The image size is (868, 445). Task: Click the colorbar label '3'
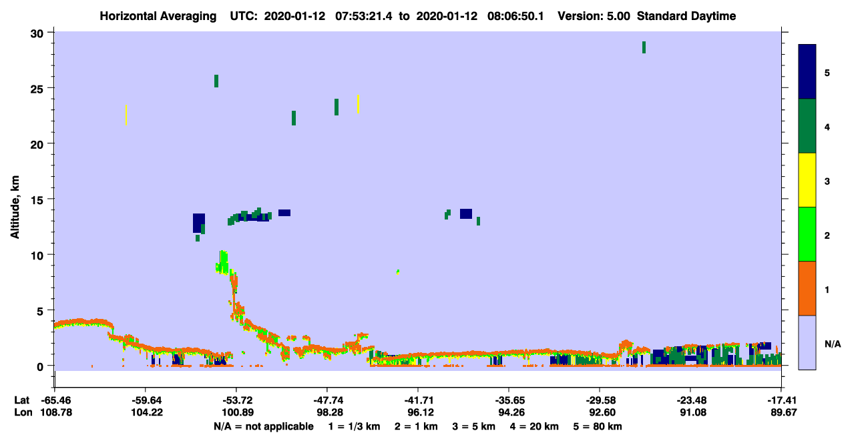pos(827,181)
